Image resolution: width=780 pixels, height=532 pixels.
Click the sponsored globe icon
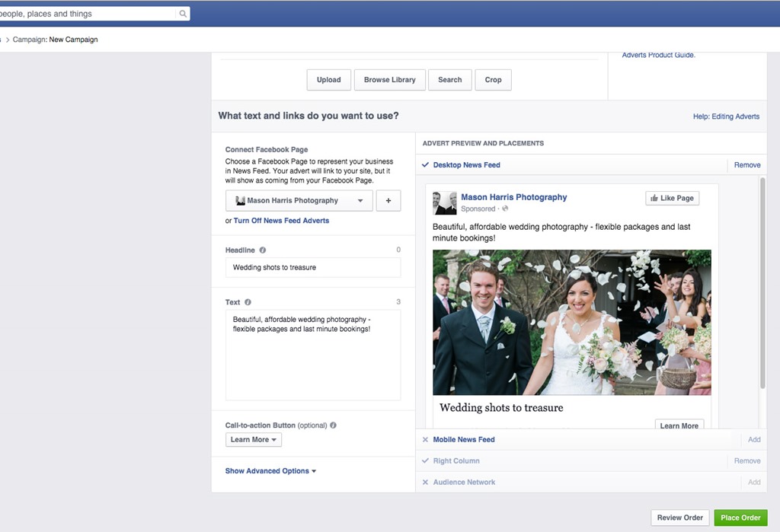(x=505, y=209)
